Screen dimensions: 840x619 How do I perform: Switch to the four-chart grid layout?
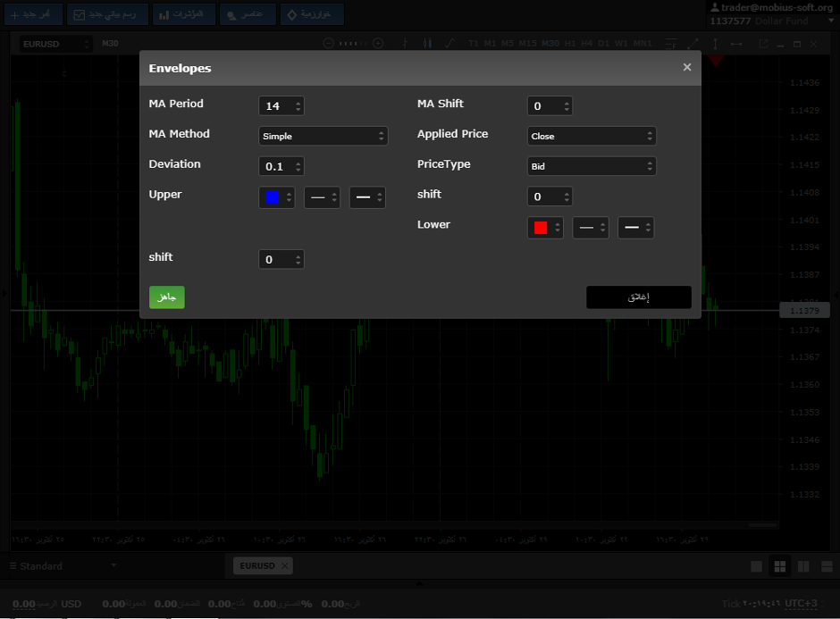click(780, 566)
